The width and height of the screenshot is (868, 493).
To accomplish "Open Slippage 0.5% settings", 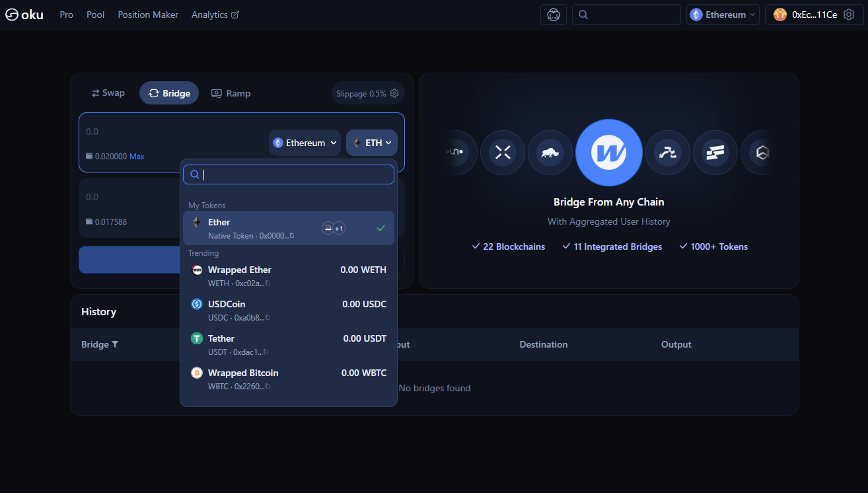I will pos(367,93).
